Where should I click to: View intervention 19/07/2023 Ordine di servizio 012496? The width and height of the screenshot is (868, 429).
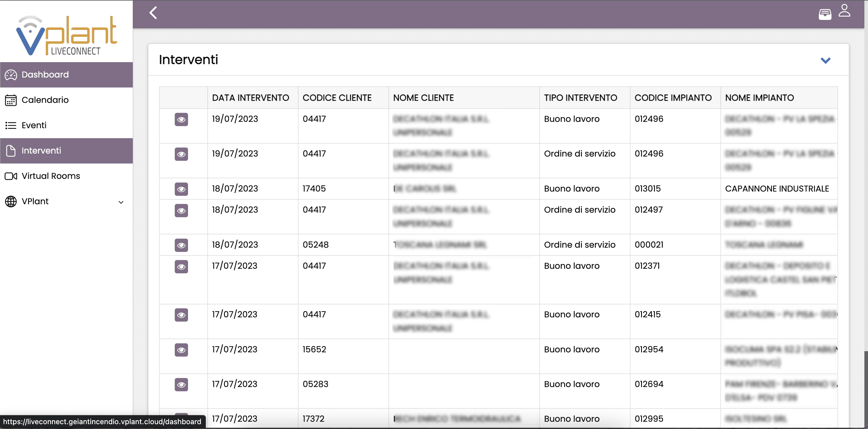181,154
